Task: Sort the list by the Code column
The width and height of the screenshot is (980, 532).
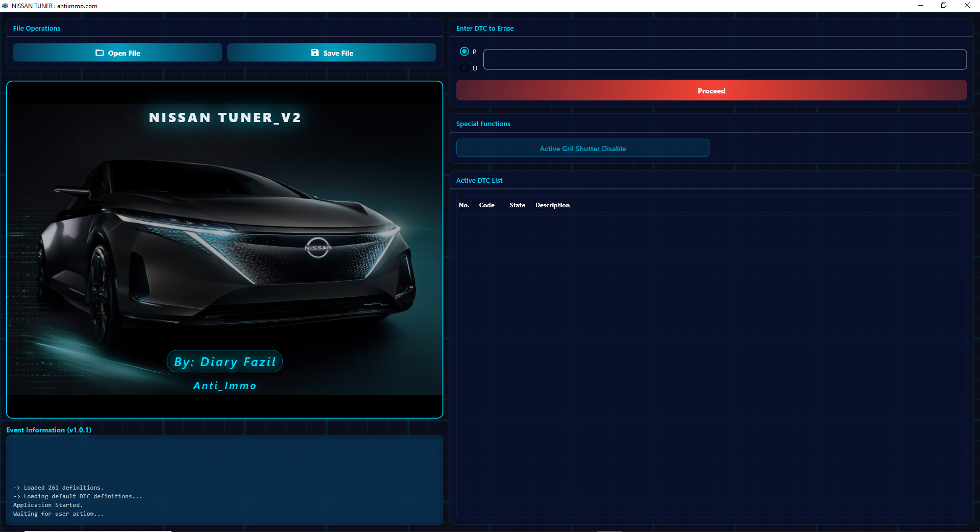Action: coord(486,205)
